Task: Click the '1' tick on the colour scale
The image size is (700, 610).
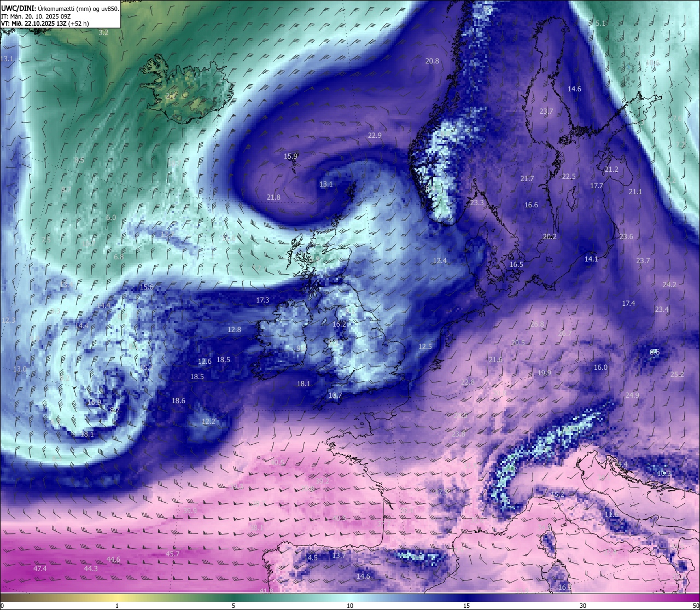Action: tap(117, 606)
